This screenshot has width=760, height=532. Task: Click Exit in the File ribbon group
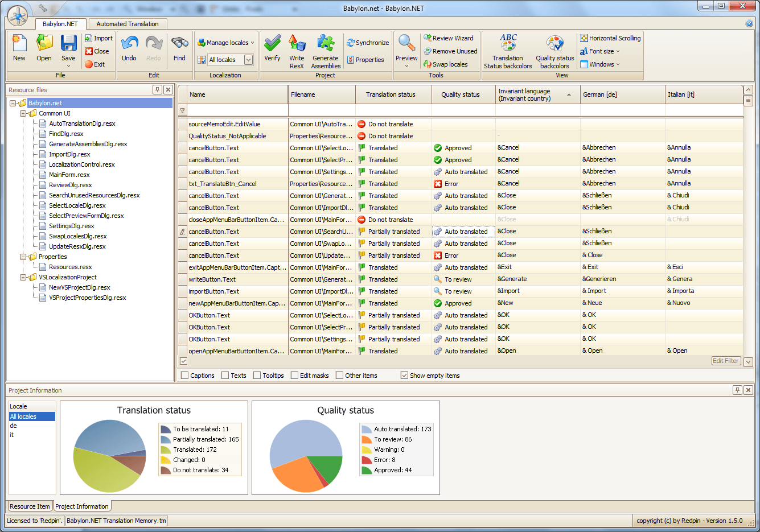[95, 64]
